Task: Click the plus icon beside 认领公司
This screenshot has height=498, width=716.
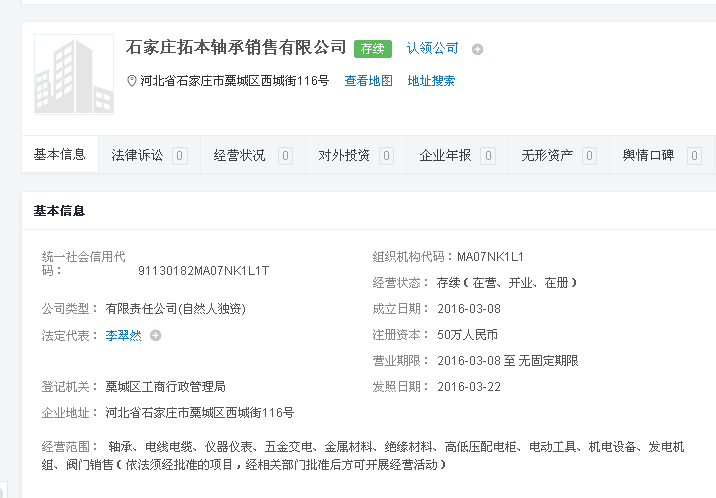Action: tap(477, 49)
